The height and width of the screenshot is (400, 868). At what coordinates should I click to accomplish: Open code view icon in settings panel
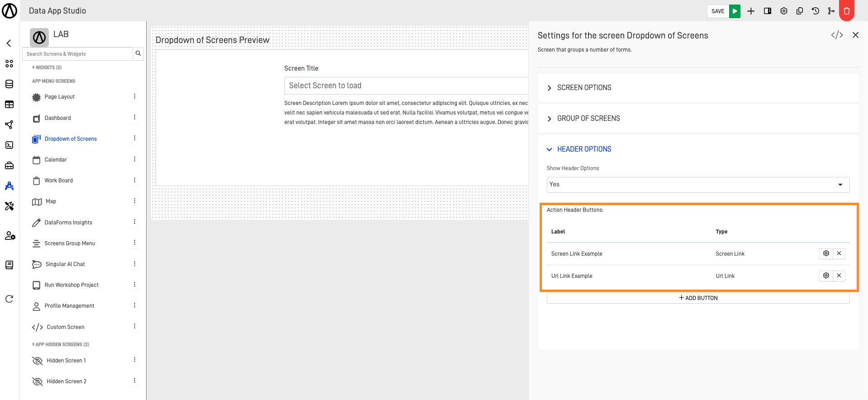pos(837,35)
